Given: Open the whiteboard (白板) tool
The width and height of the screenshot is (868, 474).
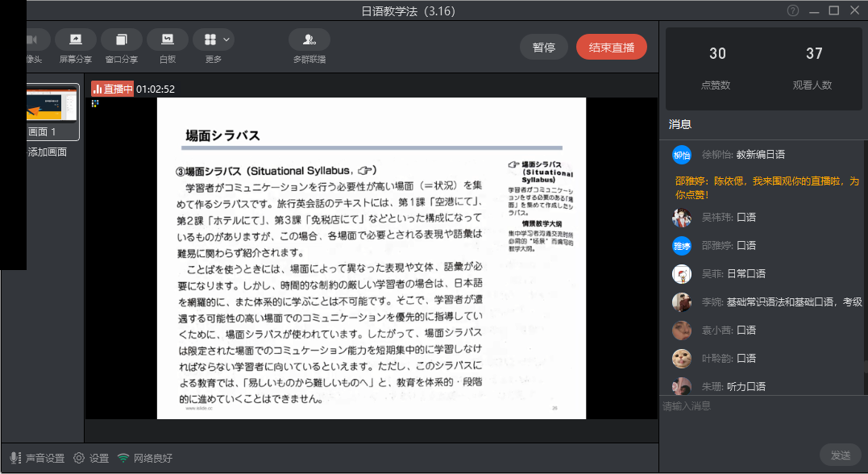Looking at the screenshot, I should 168,39.
